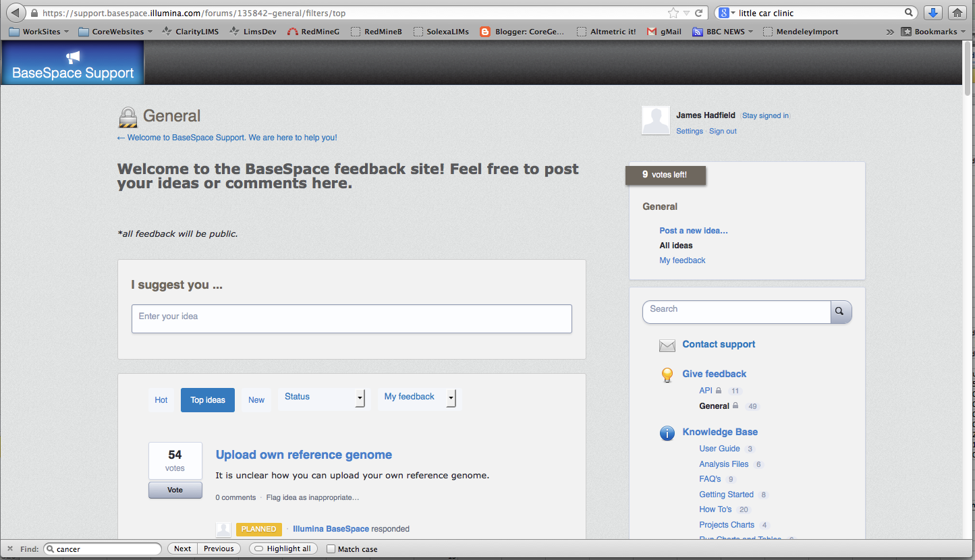Vote for Upload own reference genome
This screenshot has height=560, width=975.
[175, 491]
